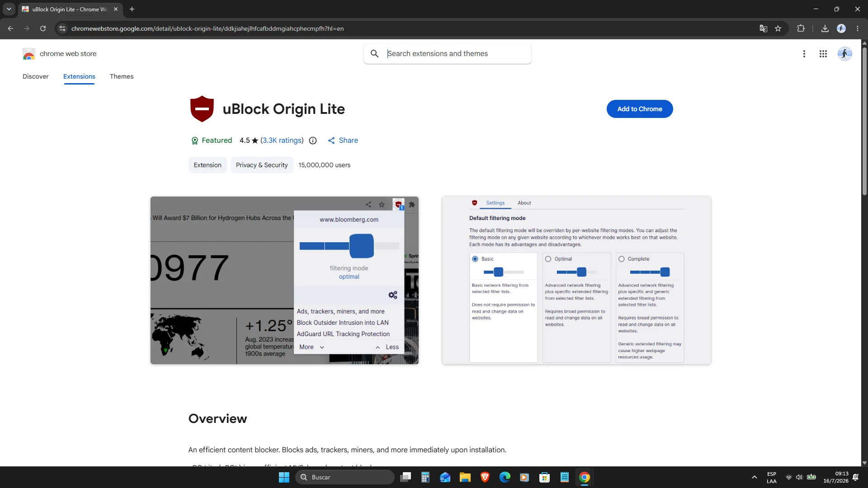Open the Privacy & Security category chip
The image size is (868, 488).
[262, 165]
